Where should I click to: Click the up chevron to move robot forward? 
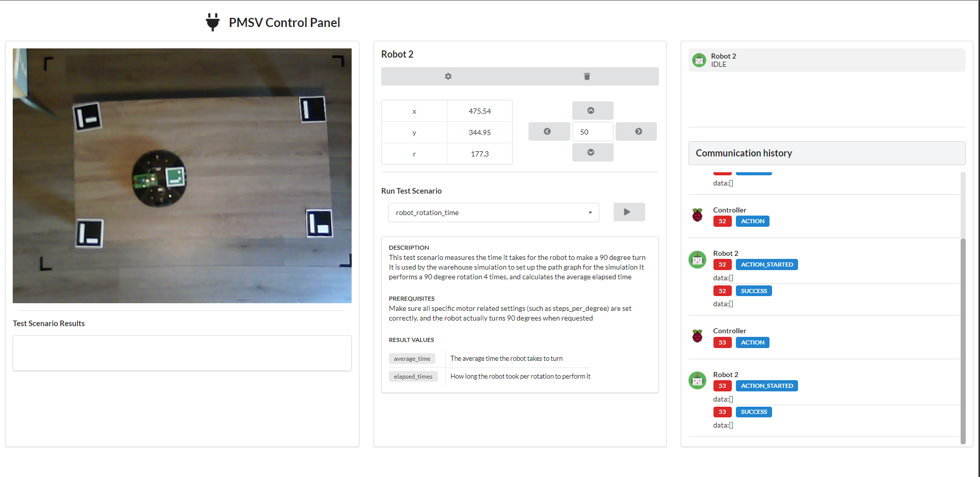point(592,110)
